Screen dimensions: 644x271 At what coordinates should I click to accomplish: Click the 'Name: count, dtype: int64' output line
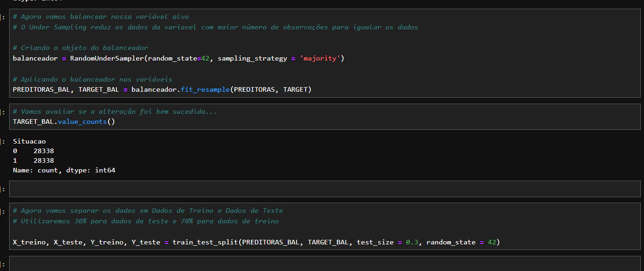coord(64,171)
